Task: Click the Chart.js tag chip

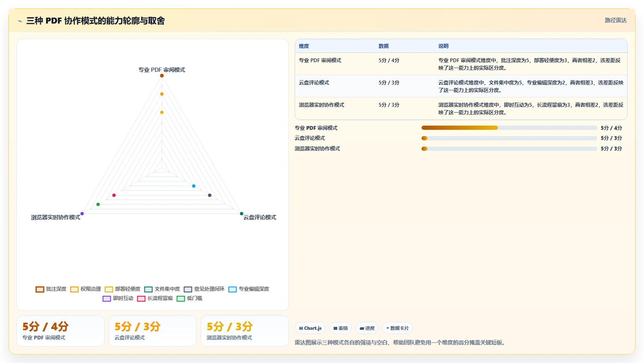Action: click(310, 328)
